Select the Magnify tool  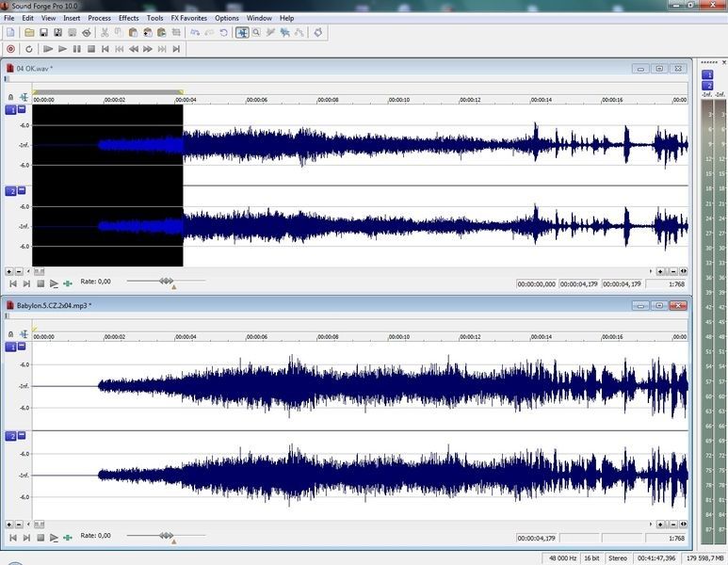tap(256, 33)
